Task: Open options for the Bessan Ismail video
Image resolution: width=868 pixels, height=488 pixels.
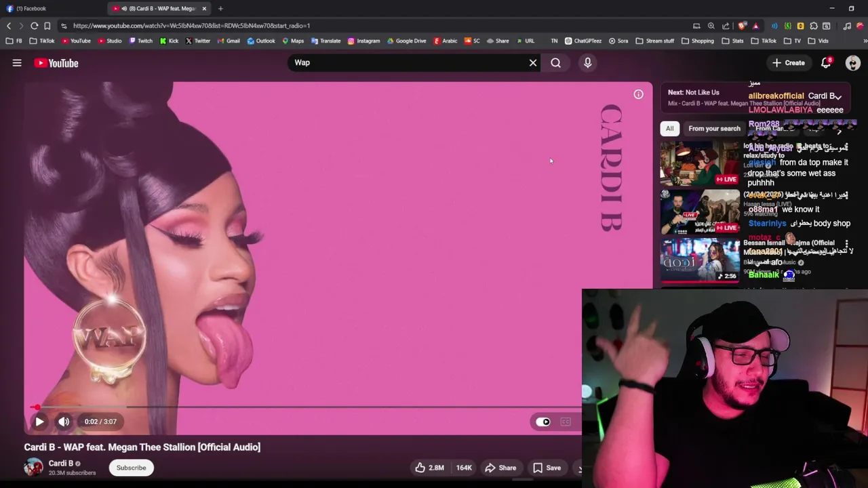Action: [846, 243]
